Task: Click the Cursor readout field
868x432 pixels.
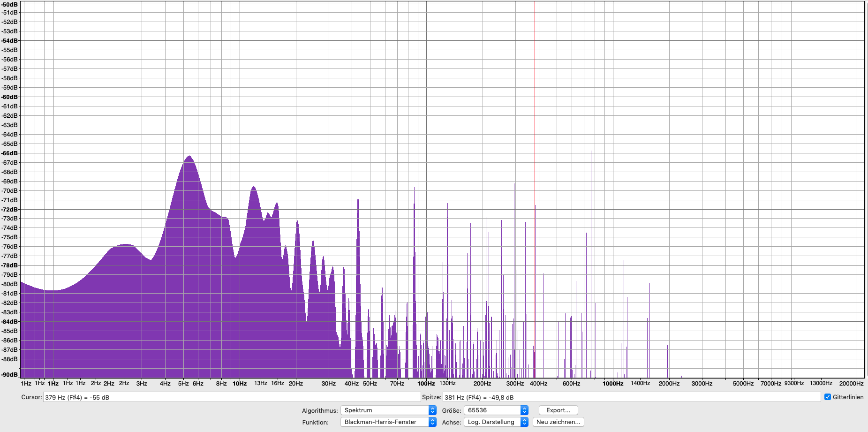Action: (x=232, y=397)
